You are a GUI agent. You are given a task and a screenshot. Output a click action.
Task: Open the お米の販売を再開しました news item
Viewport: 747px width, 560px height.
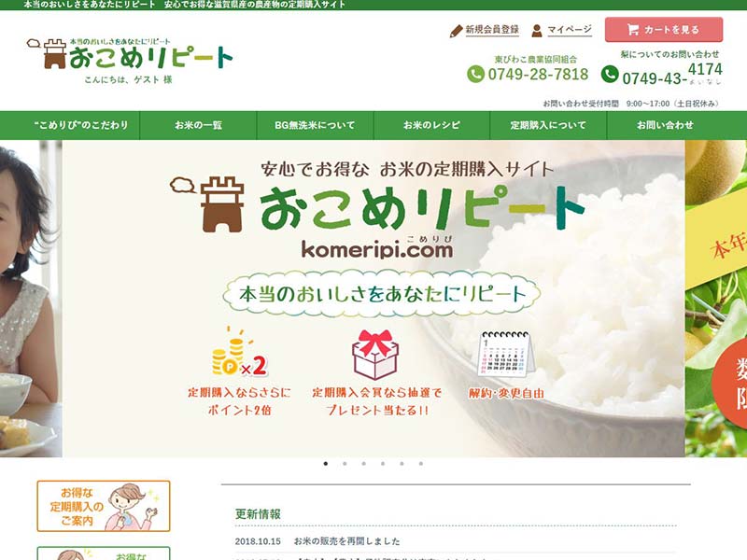point(346,541)
